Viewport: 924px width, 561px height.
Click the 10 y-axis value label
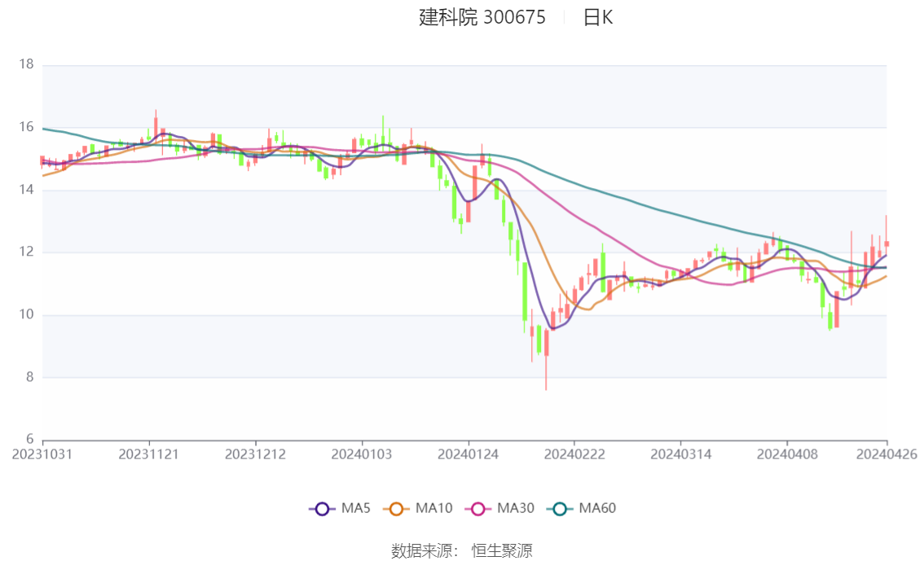point(26,314)
